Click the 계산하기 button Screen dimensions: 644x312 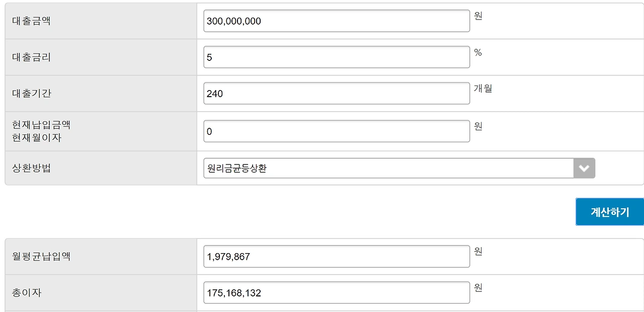(x=610, y=212)
